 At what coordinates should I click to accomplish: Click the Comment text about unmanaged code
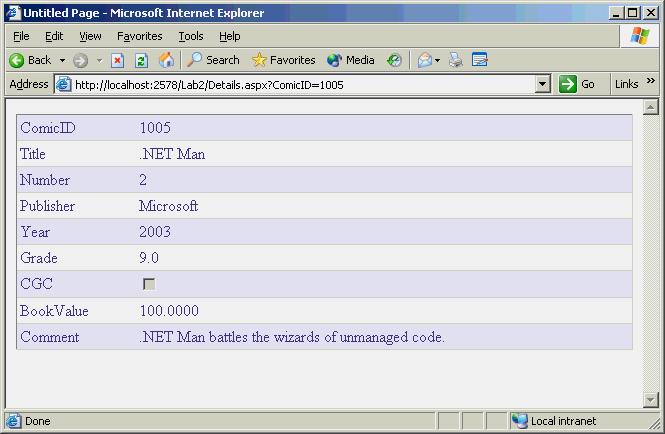(292, 337)
